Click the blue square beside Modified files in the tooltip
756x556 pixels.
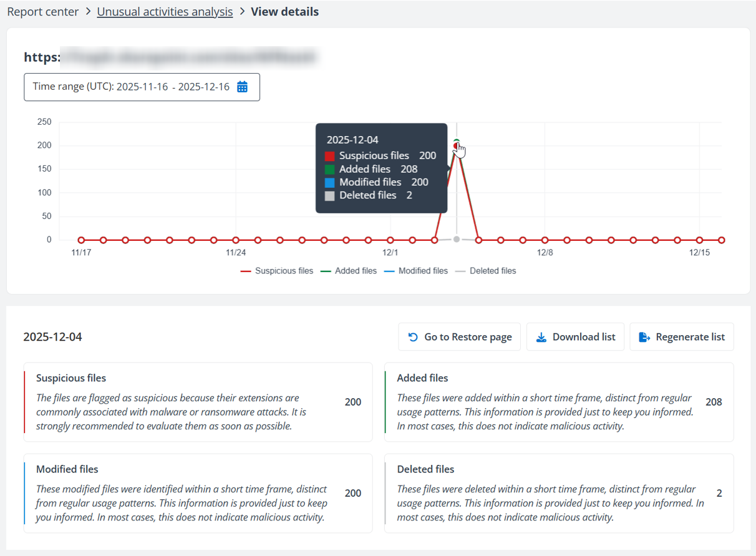[331, 182]
